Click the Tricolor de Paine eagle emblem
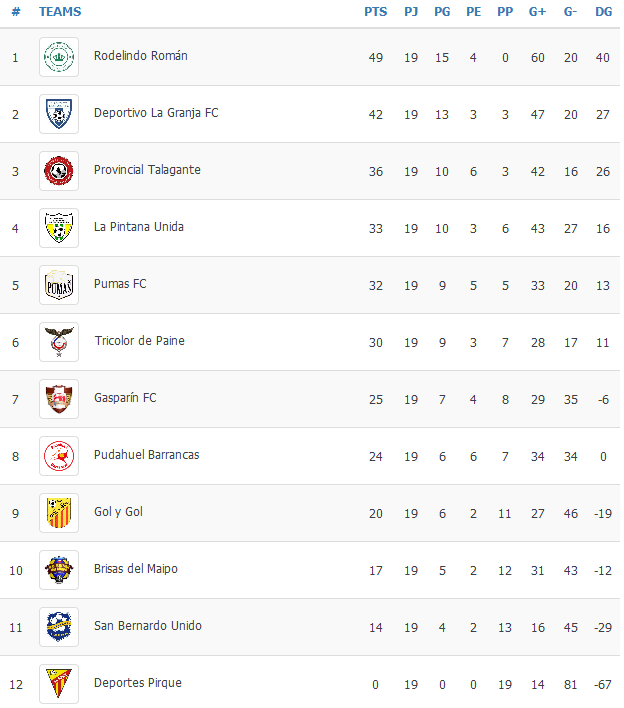This screenshot has width=624, height=708. click(59, 342)
